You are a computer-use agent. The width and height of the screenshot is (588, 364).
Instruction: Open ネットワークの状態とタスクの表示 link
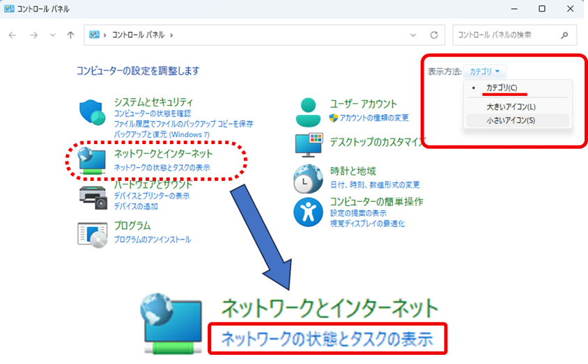(x=162, y=168)
